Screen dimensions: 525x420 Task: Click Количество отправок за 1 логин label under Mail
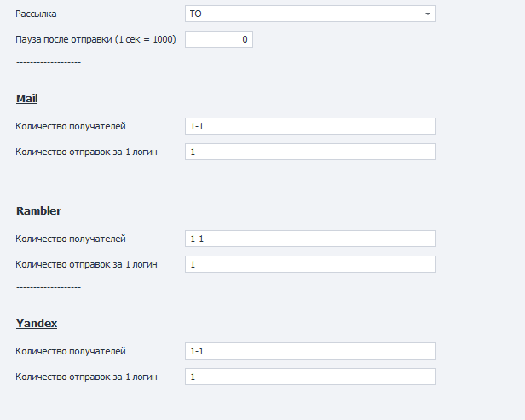point(86,152)
